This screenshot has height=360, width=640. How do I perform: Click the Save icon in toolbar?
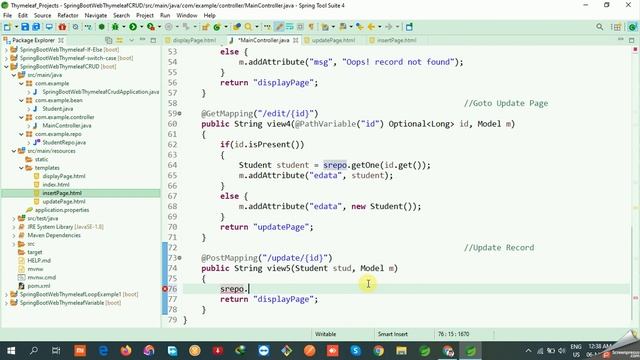[25, 27]
